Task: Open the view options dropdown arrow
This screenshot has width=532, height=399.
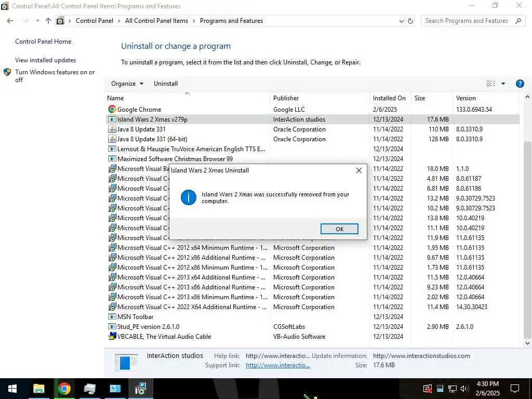Action: (x=503, y=84)
